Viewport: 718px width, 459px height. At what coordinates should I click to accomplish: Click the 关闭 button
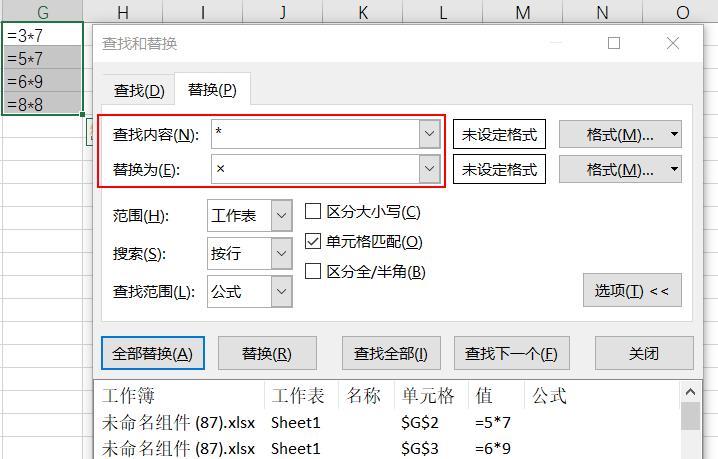pyautogui.click(x=644, y=353)
